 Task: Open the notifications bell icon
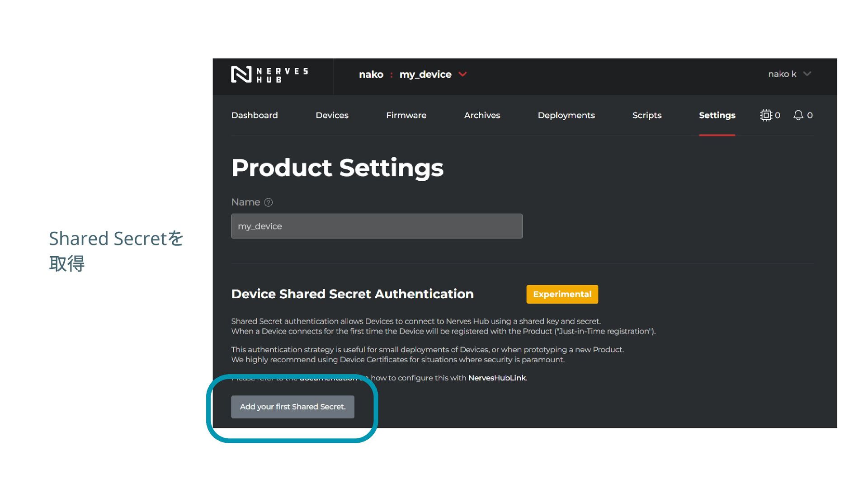[x=798, y=115]
